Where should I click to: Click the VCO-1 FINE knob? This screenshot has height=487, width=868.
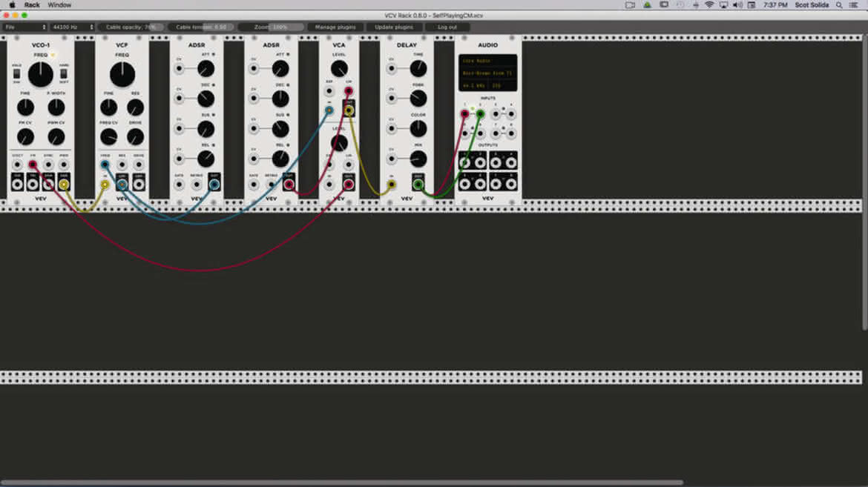(x=25, y=107)
